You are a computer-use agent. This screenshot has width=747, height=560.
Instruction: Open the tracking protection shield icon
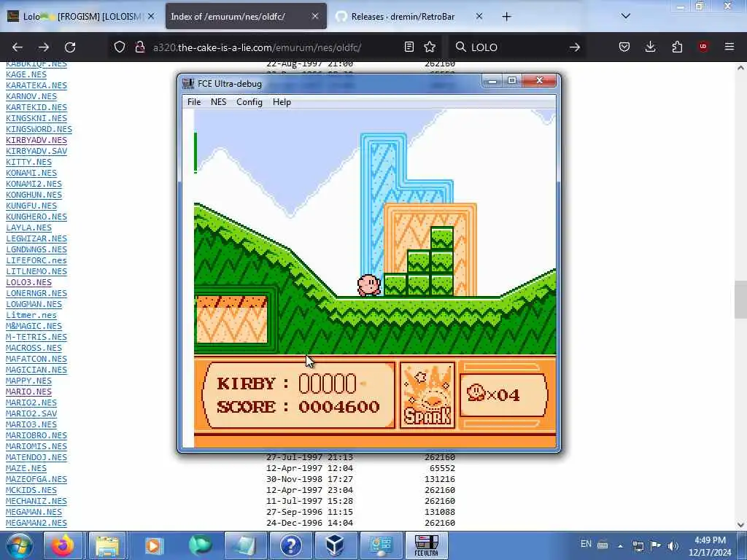[120, 47]
